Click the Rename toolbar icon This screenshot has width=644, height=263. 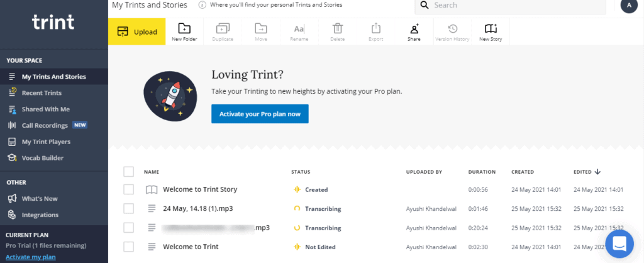299,31
